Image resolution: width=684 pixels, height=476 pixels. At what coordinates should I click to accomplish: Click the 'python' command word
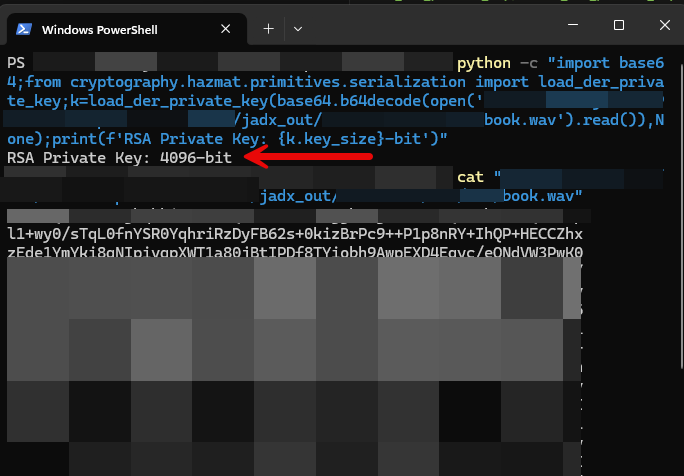pos(483,63)
